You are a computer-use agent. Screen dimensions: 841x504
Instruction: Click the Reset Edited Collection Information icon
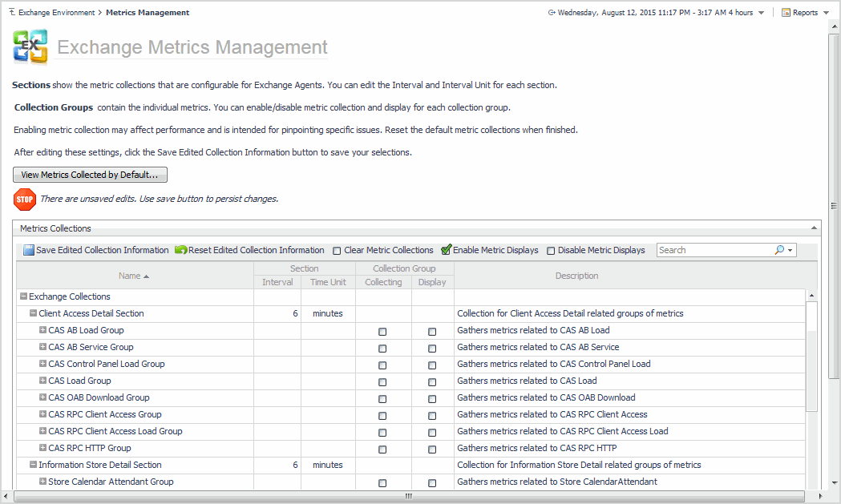[x=180, y=251]
